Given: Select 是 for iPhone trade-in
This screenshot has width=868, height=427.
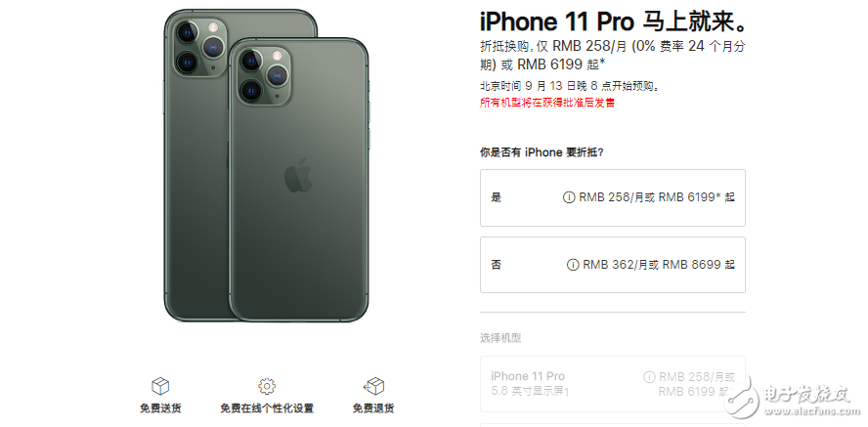Looking at the screenshot, I should [612, 198].
